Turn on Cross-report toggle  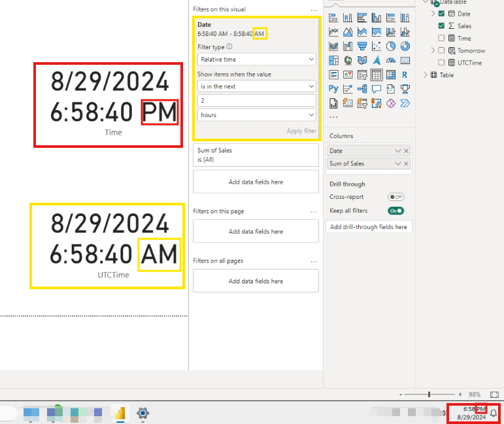click(x=395, y=197)
